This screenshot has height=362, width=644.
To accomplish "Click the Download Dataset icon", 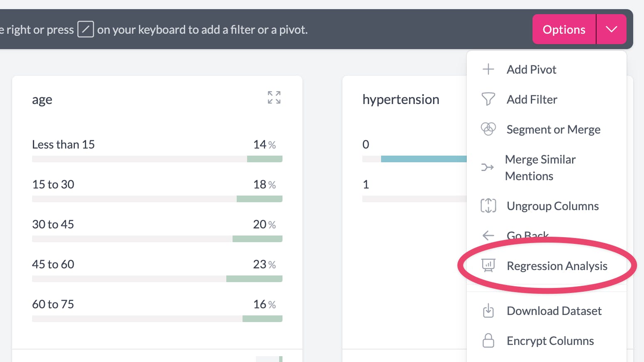I will (x=488, y=311).
